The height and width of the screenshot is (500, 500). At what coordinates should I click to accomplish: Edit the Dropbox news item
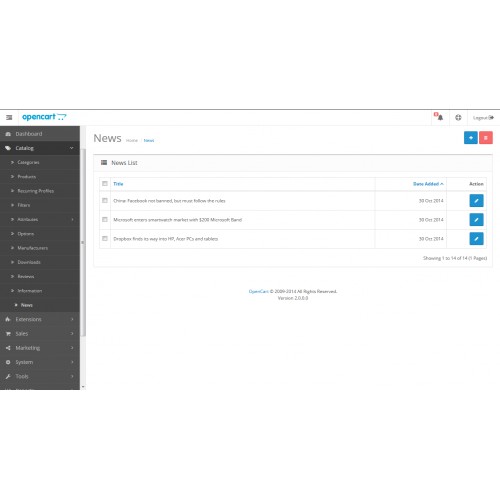pyautogui.click(x=476, y=239)
